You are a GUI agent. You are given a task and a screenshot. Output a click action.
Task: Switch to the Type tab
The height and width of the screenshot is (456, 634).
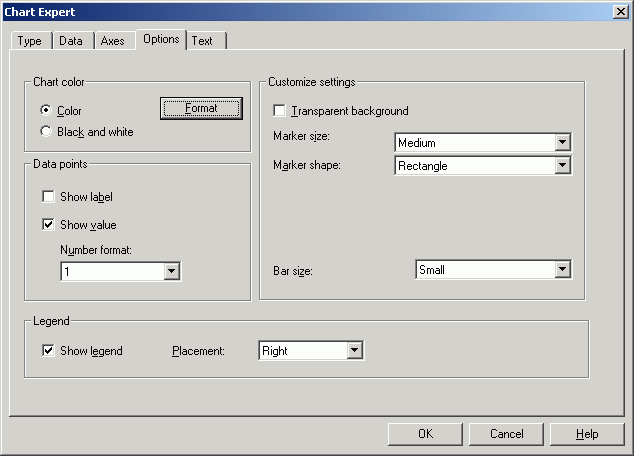pyautogui.click(x=31, y=41)
